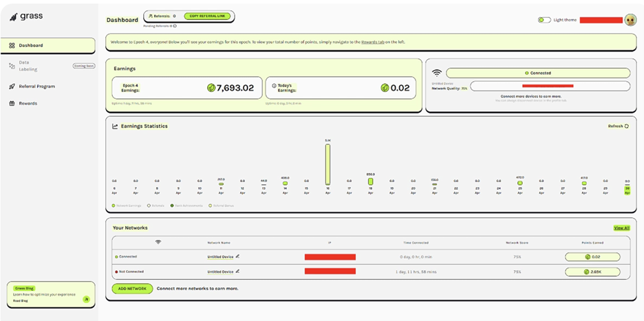The width and height of the screenshot is (644, 321).
Task: Click the Today's Earnings info icon
Action: (x=274, y=86)
